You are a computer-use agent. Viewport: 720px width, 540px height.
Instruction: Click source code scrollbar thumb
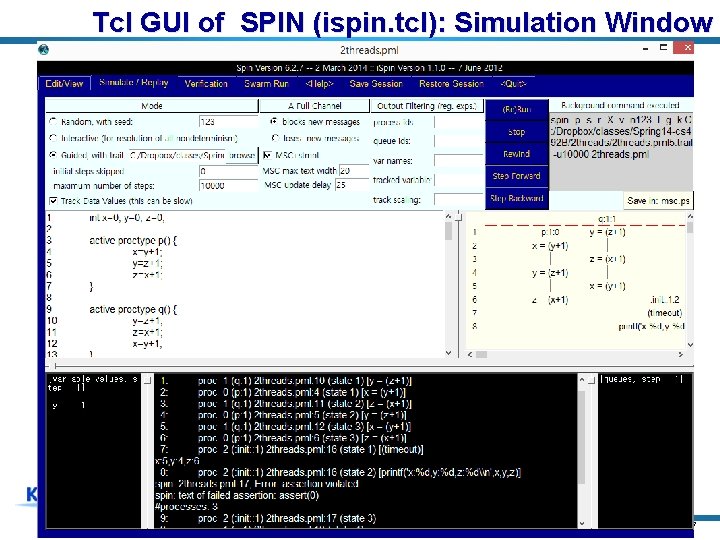pyautogui.click(x=449, y=231)
